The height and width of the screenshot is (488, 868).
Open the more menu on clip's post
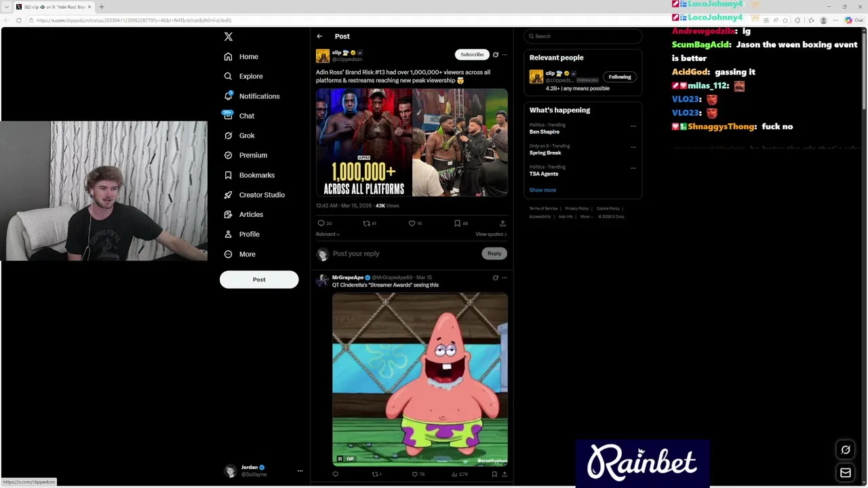pyautogui.click(x=504, y=54)
